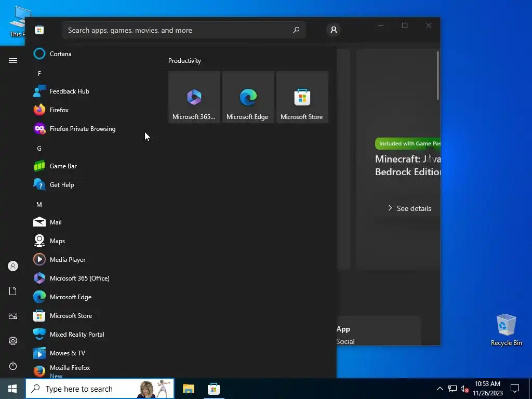Launch Movies & TV
Viewport: 532px width, 399px height.
pos(91,353)
